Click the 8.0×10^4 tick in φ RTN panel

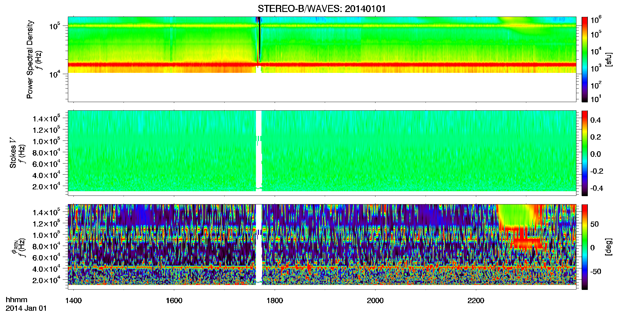[46, 246]
